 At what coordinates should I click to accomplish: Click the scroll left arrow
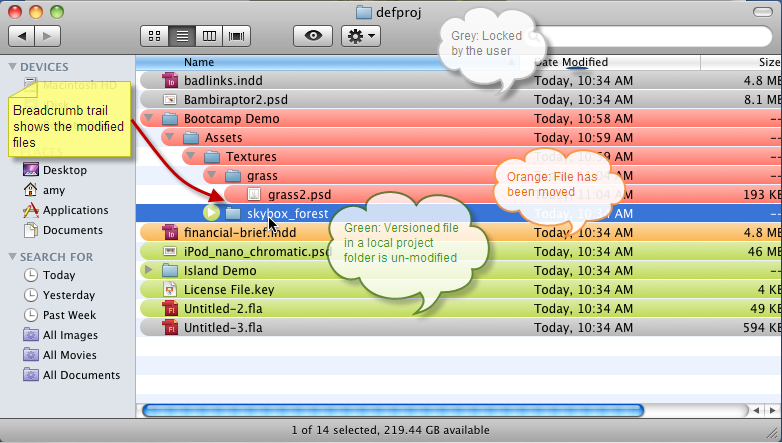pyautogui.click(x=757, y=411)
